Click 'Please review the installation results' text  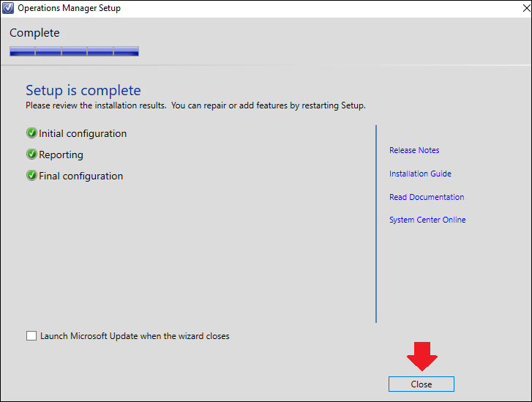coord(96,105)
